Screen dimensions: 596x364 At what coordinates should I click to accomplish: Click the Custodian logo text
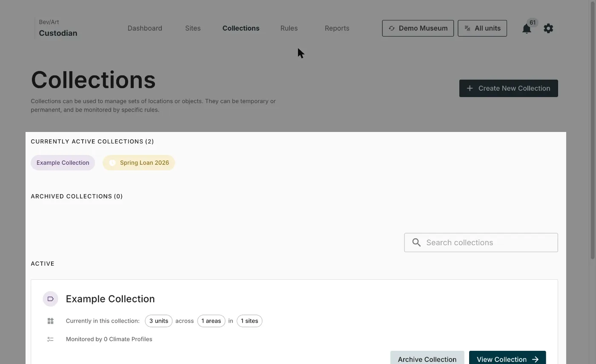[58, 33]
